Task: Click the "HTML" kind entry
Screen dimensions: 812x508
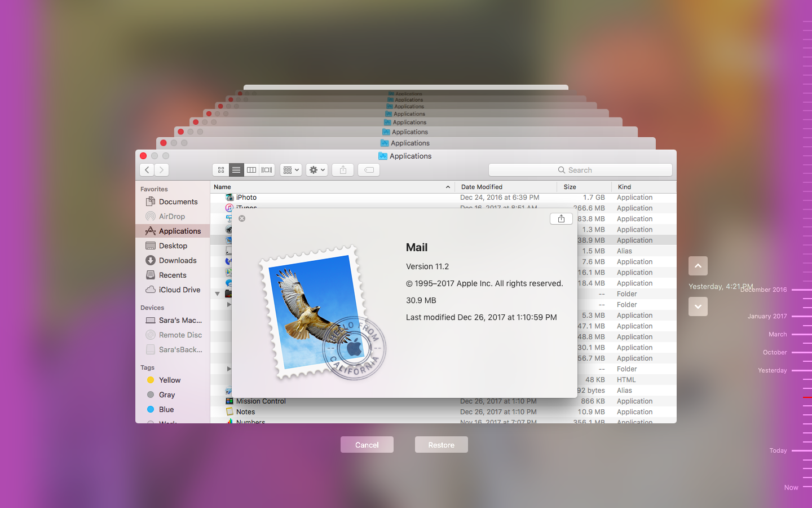Action: coord(626,380)
